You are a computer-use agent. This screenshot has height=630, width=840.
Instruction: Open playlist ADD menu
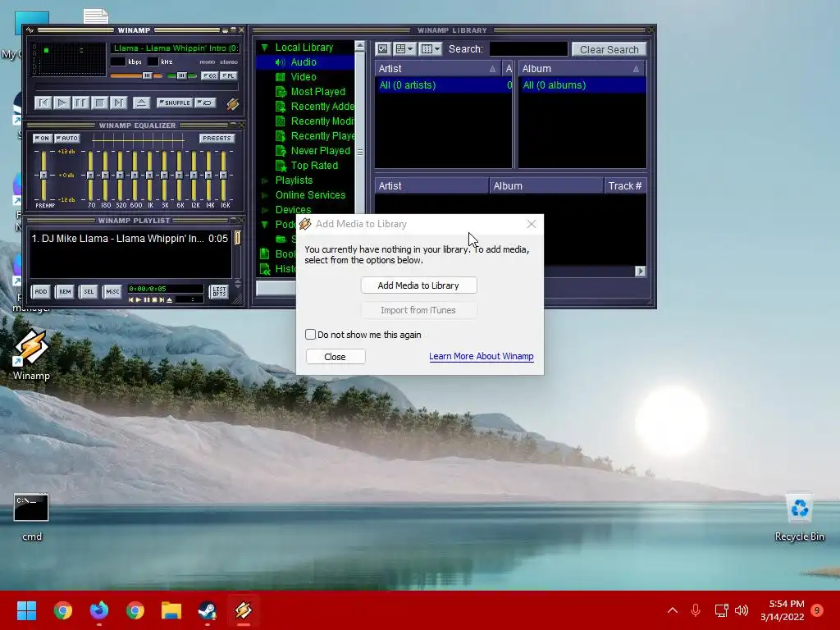[41, 291]
